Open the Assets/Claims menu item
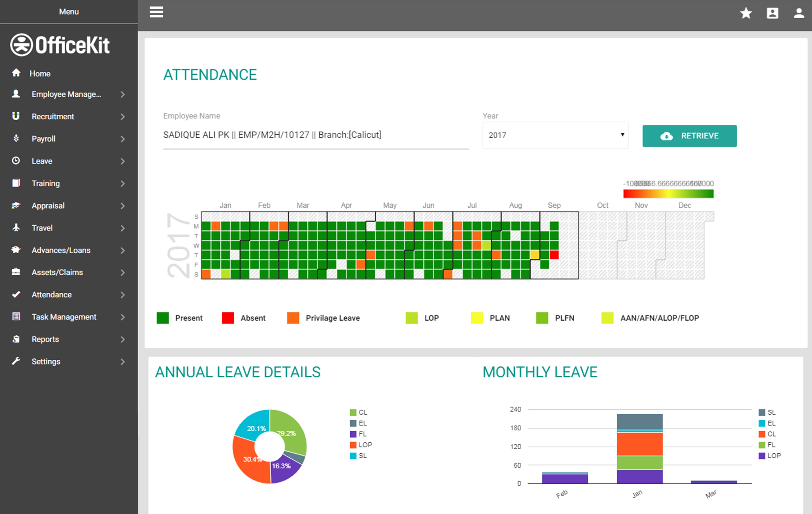 69,272
